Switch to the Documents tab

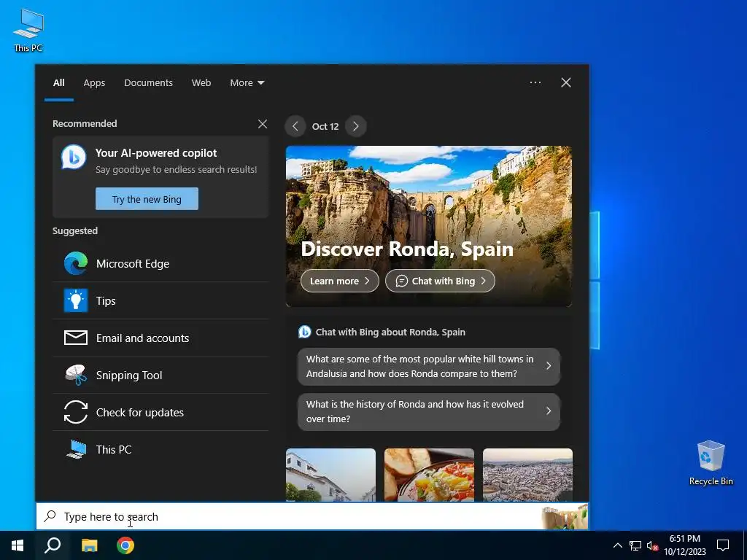[149, 83]
